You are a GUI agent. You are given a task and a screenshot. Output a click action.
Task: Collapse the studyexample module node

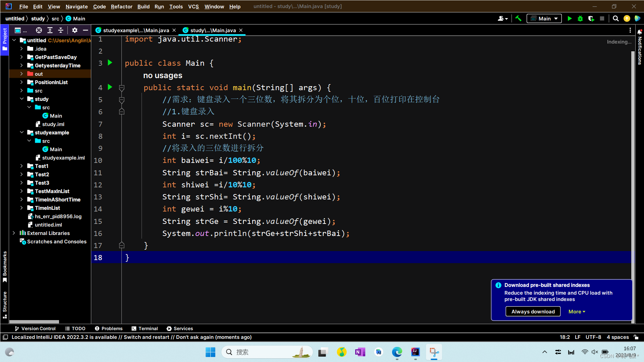coord(21,132)
